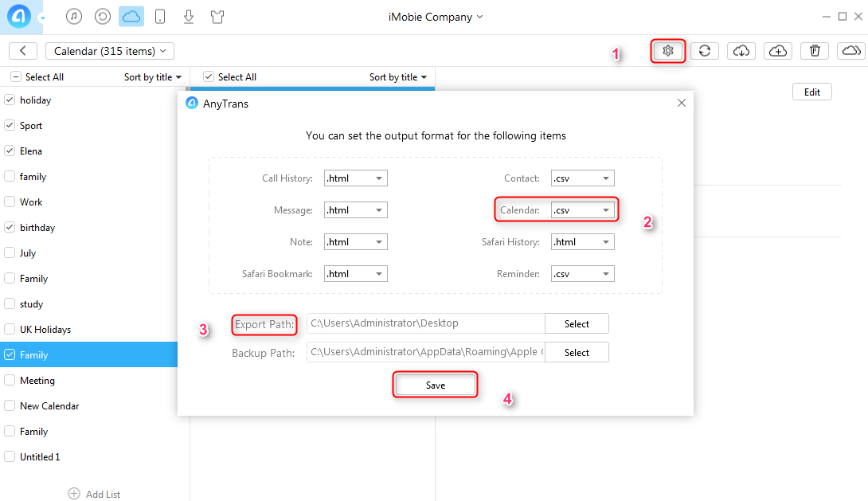The width and height of the screenshot is (868, 501).
Task: Check the Work calendar checkbox
Action: click(x=10, y=202)
